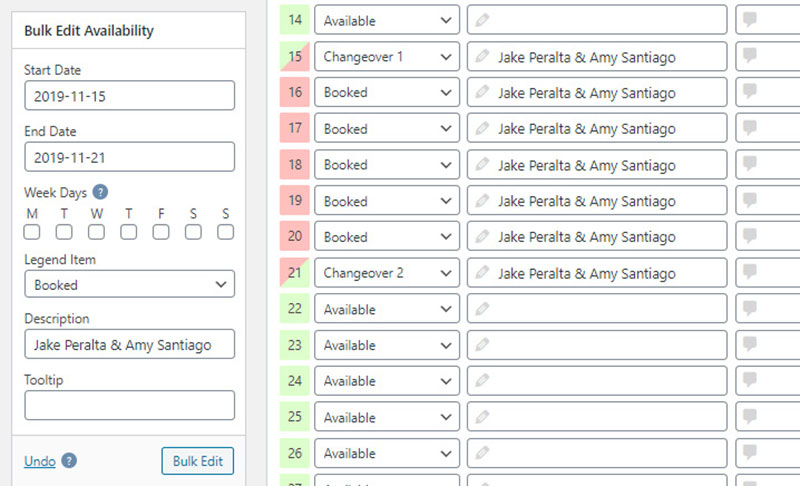Image resolution: width=800 pixels, height=486 pixels.
Task: Click the bulk Description input field
Action: click(x=130, y=344)
